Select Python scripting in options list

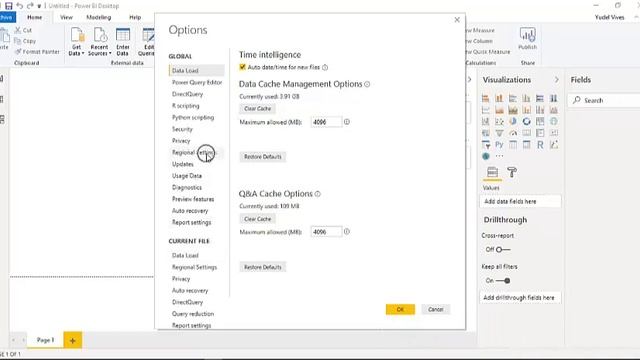tap(193, 118)
